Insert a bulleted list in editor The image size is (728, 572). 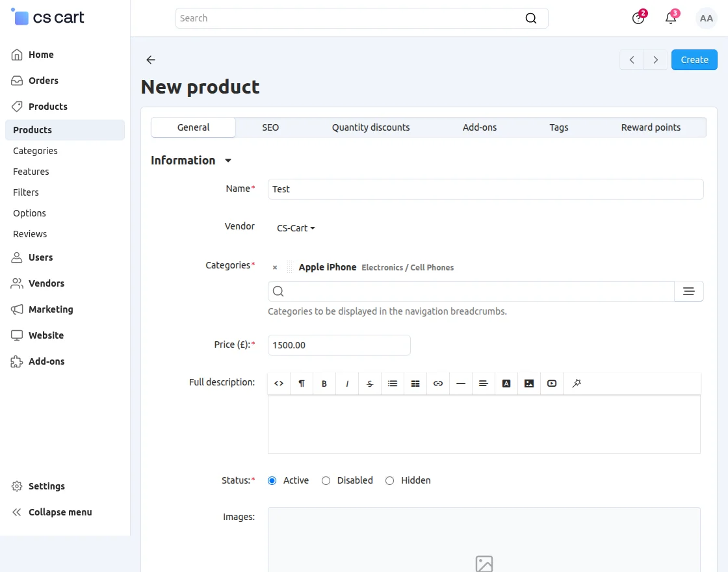pos(393,383)
